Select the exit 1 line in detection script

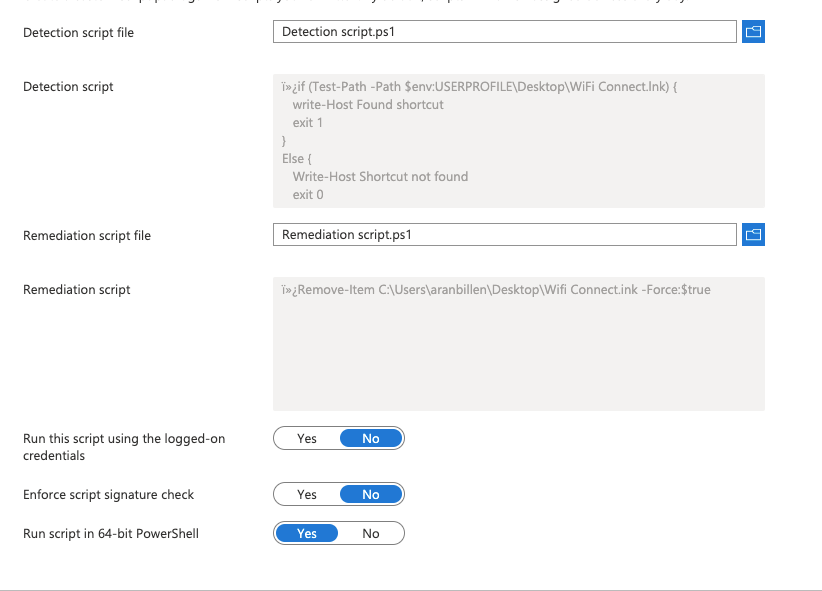point(307,122)
